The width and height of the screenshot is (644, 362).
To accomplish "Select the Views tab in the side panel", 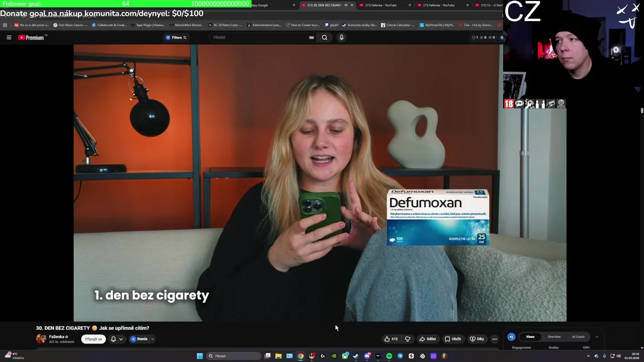I will point(530,337).
